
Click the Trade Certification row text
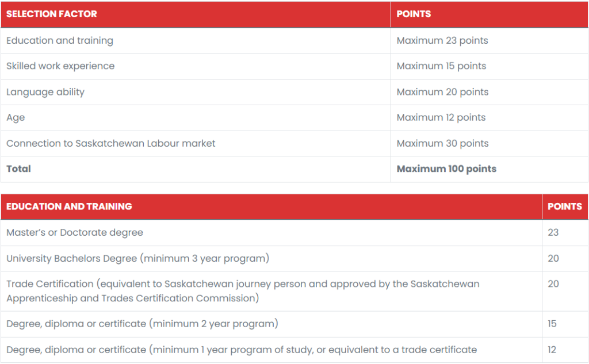point(243,291)
